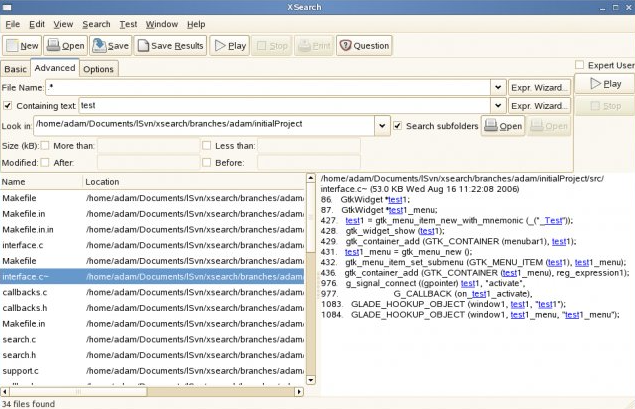This screenshot has height=409, width=635.
Task: Click the Less than size field
Action: (x=309, y=146)
